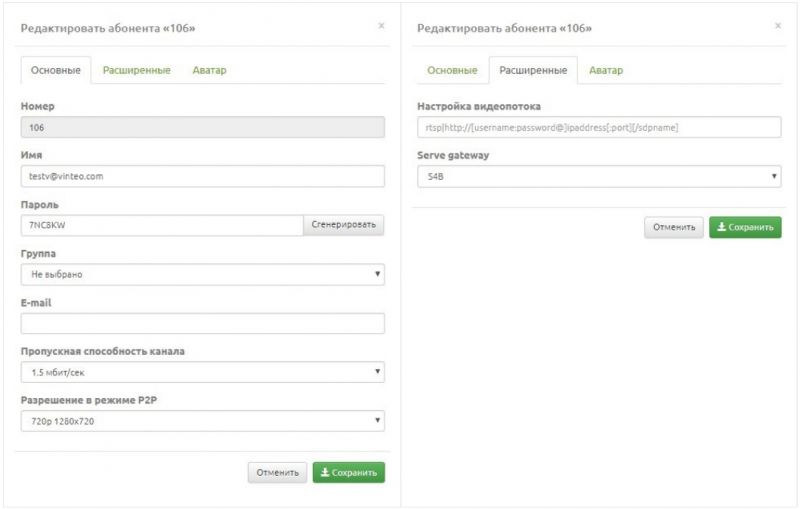800x509 pixels.
Task: Switch to Основные tab in right dialog
Action: (452, 70)
